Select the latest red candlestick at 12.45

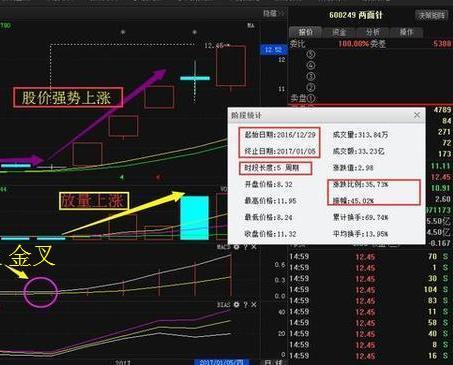click(x=231, y=66)
